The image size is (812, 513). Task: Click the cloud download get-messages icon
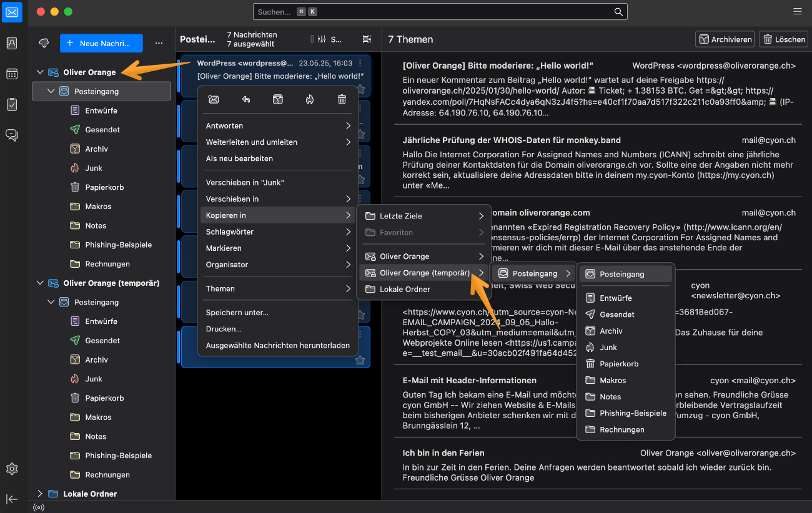pyautogui.click(x=44, y=43)
